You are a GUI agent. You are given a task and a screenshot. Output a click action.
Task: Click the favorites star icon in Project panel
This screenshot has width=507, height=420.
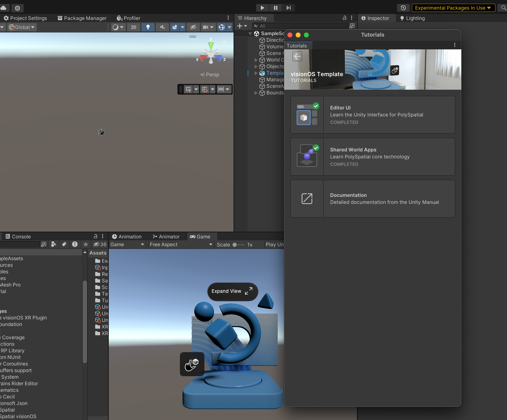click(86, 244)
